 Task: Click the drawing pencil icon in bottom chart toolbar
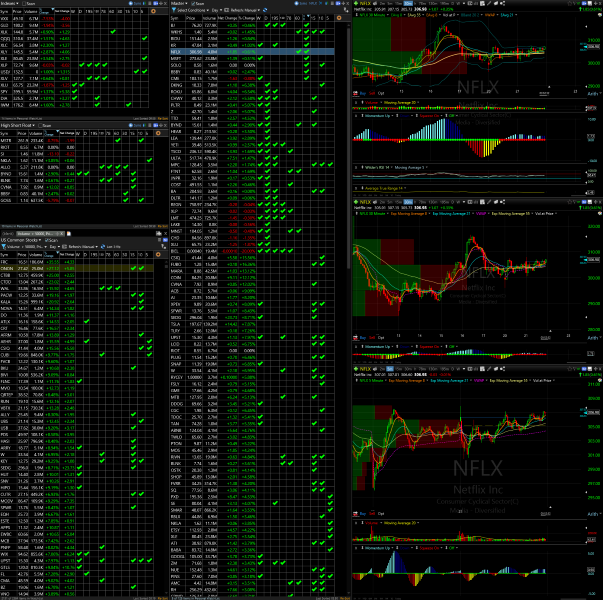[489, 368]
